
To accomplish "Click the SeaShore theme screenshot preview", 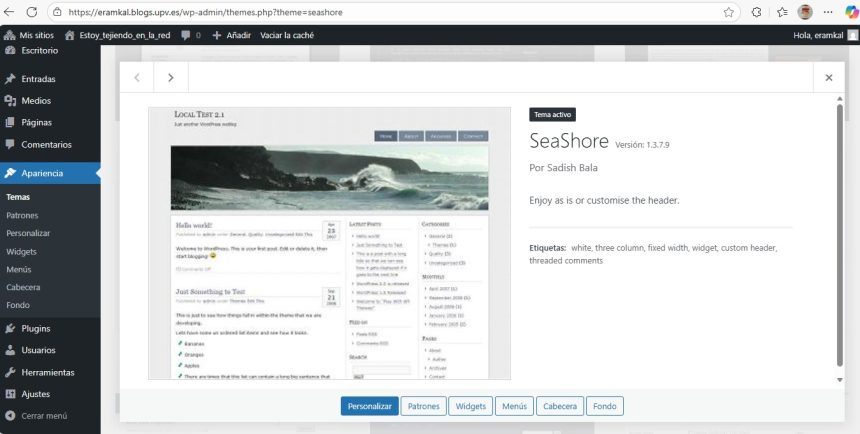I will coord(329,243).
